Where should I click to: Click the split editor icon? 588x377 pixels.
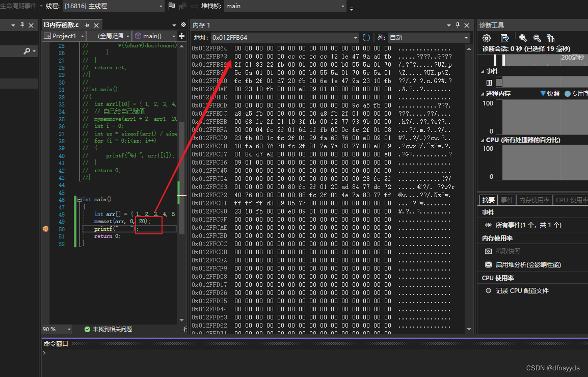click(x=182, y=36)
